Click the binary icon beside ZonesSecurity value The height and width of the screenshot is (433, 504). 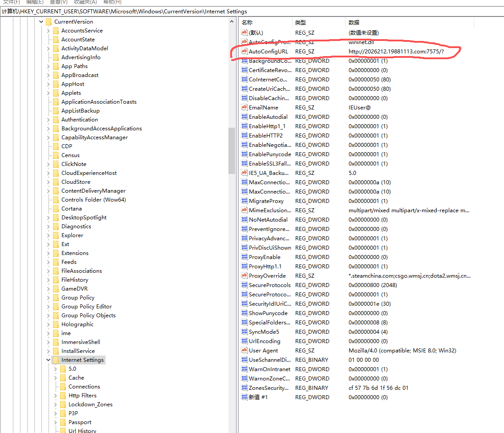click(244, 388)
